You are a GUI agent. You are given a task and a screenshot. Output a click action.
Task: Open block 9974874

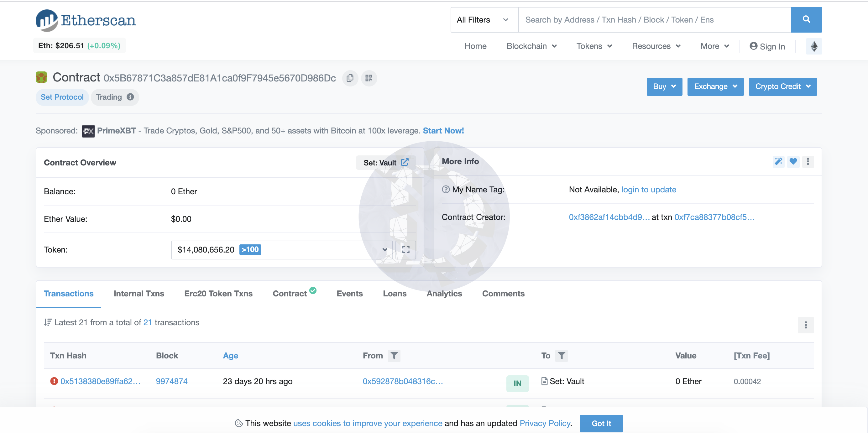click(171, 381)
